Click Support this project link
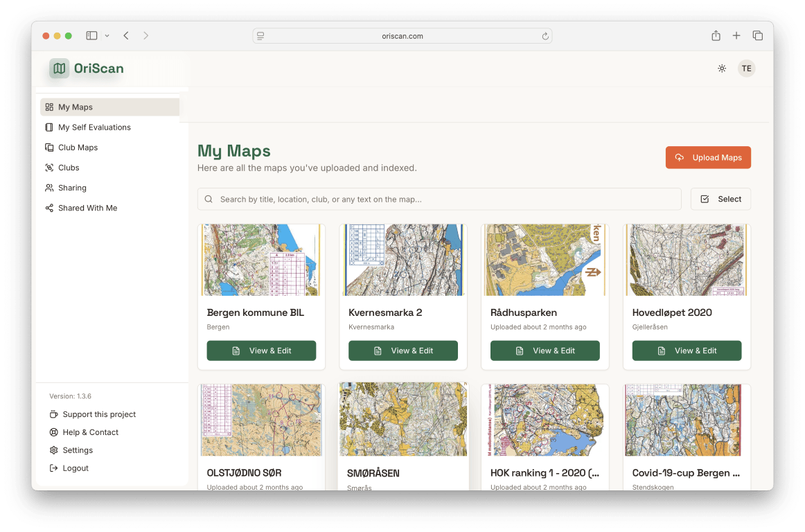Viewport: 805px width, 532px height. (x=93, y=414)
